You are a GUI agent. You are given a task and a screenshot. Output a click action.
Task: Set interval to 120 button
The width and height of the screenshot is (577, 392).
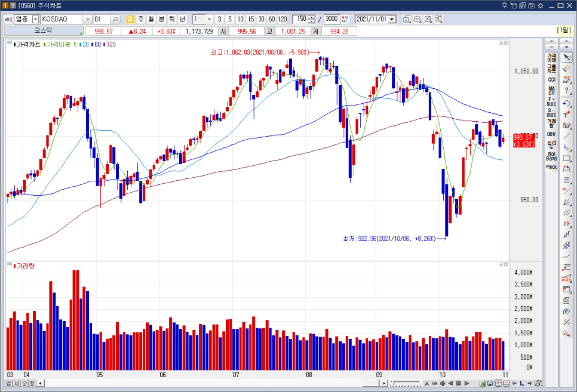pyautogui.click(x=283, y=19)
